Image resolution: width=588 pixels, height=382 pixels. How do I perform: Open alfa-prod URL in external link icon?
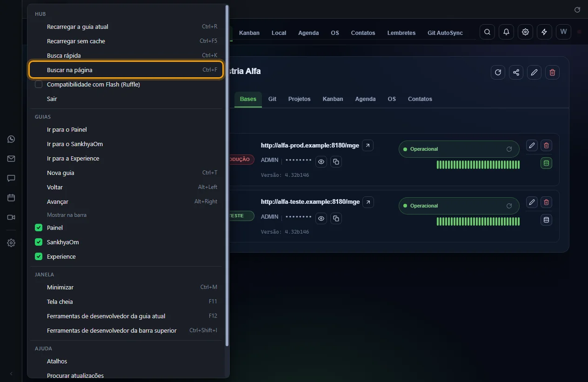tap(367, 146)
